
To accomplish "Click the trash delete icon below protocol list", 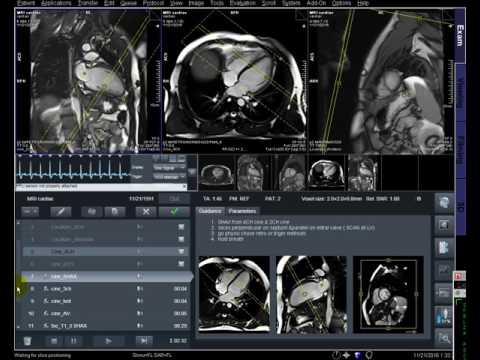I will (28, 341).
